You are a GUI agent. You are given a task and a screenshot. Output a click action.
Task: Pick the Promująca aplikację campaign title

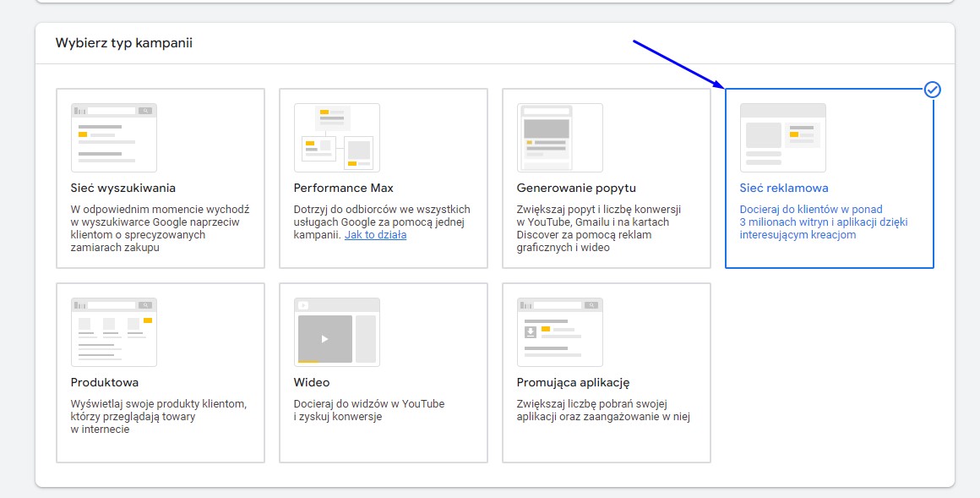[573, 382]
